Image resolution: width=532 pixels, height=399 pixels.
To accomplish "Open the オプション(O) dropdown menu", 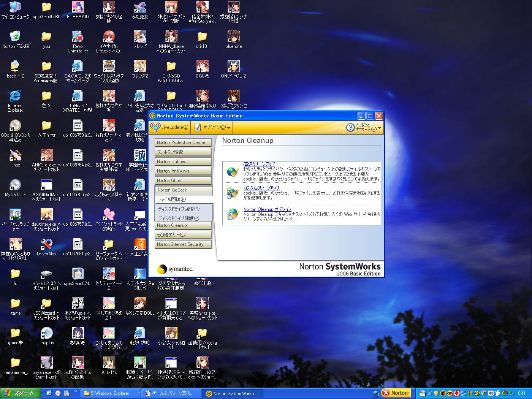I will pos(212,127).
